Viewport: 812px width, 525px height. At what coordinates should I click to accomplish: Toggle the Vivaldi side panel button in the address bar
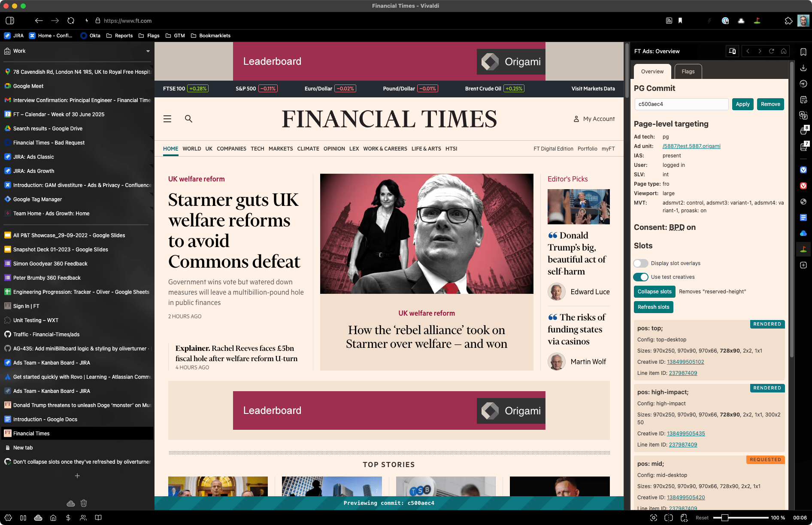click(10, 21)
